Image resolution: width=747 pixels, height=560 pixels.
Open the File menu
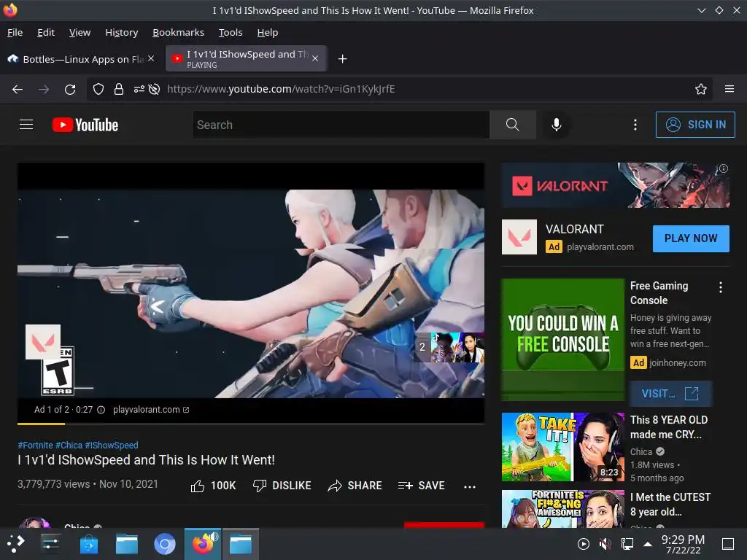(x=15, y=32)
